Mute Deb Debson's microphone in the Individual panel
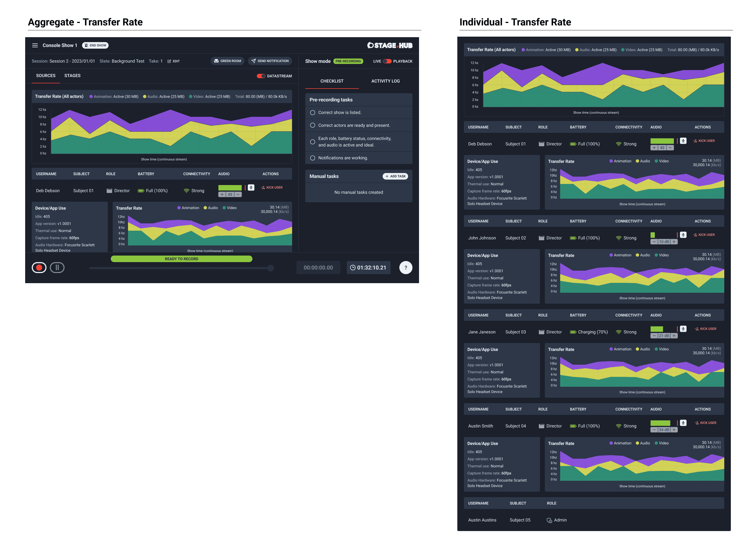The height and width of the screenshot is (548, 756). click(683, 141)
